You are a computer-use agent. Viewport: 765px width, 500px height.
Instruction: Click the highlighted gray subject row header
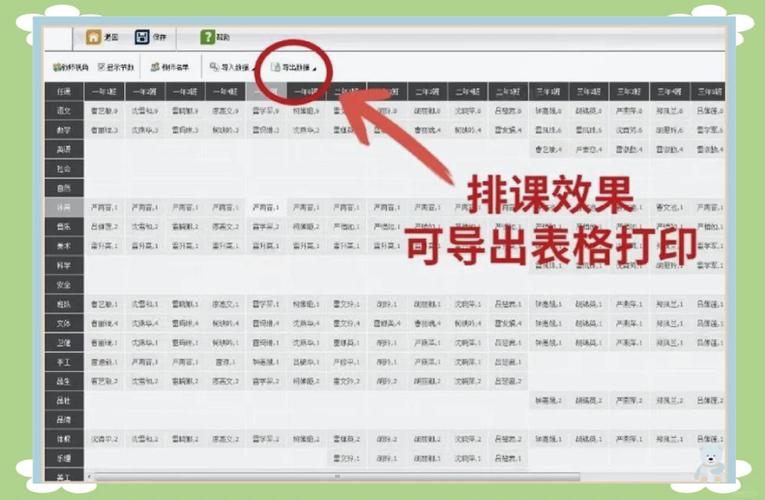click(64, 207)
